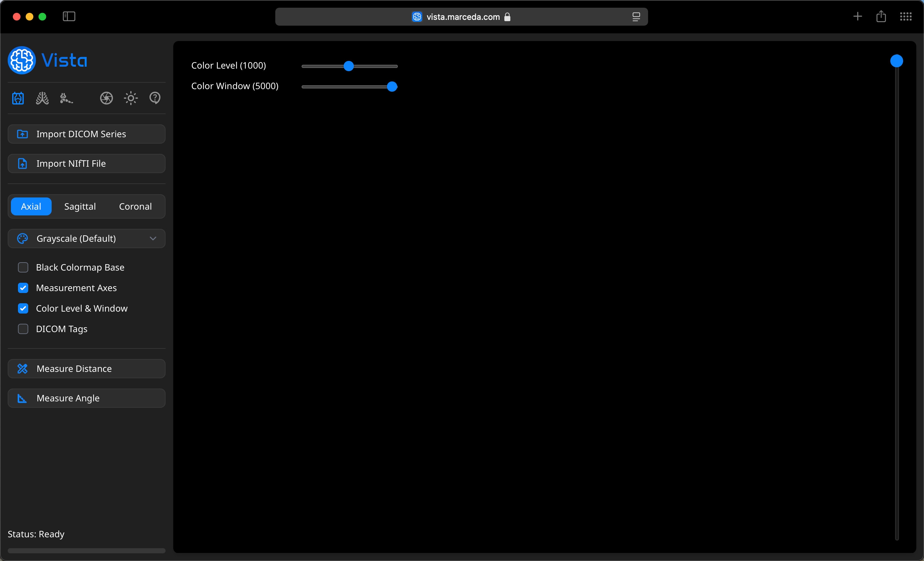This screenshot has height=561, width=924.
Task: Uncheck the Measurement Axes checkbox
Action: point(23,288)
